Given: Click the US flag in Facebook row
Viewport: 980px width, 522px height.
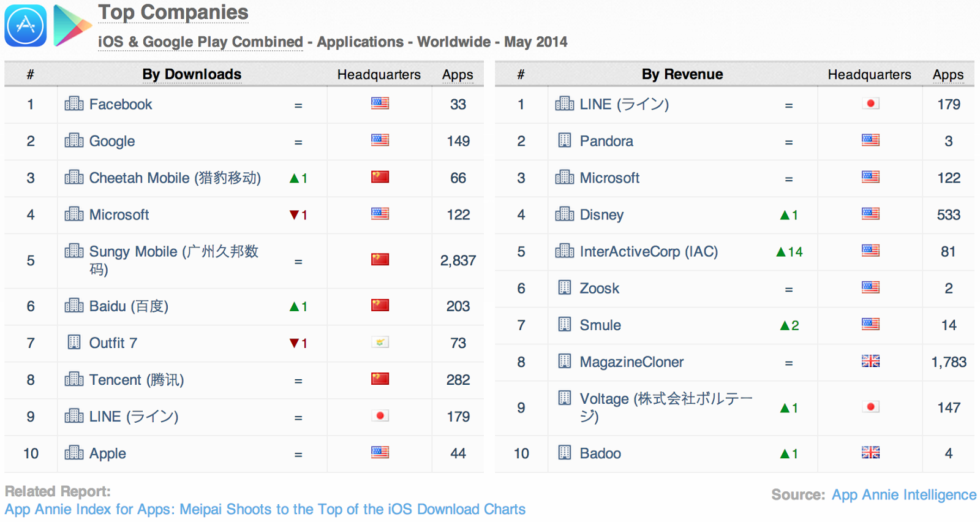Looking at the screenshot, I should [x=380, y=103].
